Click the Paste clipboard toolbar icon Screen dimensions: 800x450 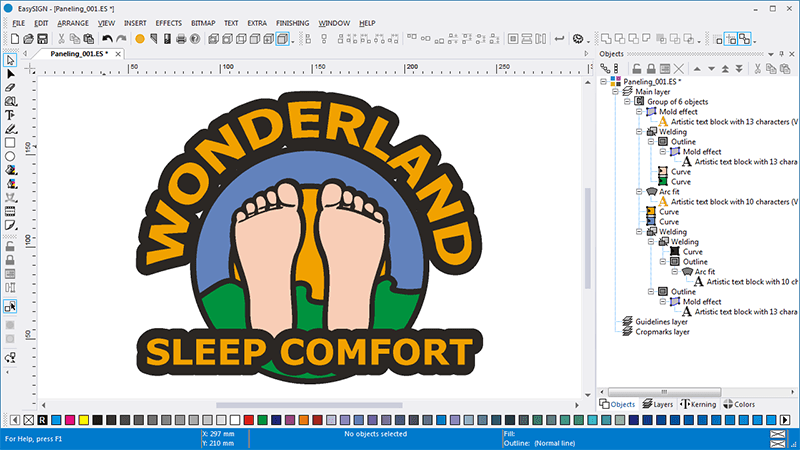tap(89, 39)
